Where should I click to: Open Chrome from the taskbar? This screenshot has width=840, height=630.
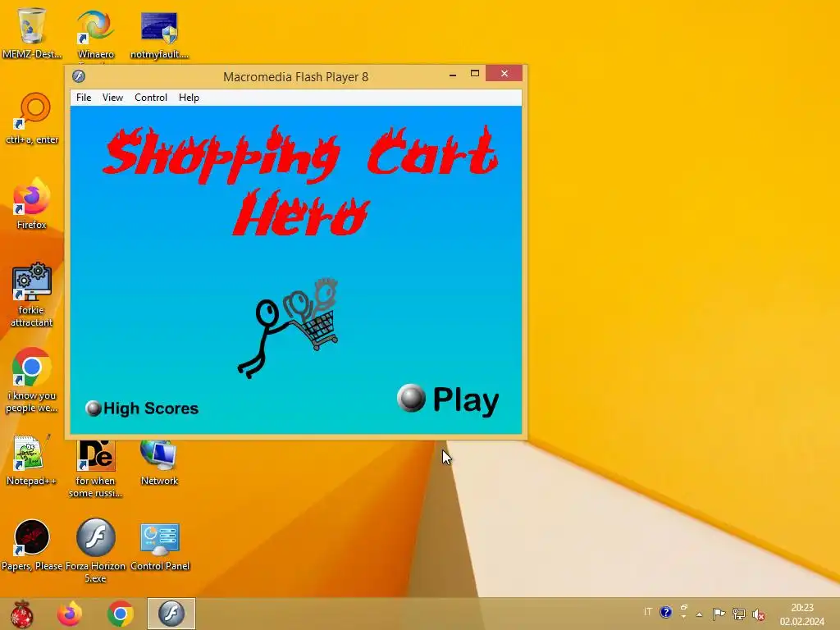point(120,614)
